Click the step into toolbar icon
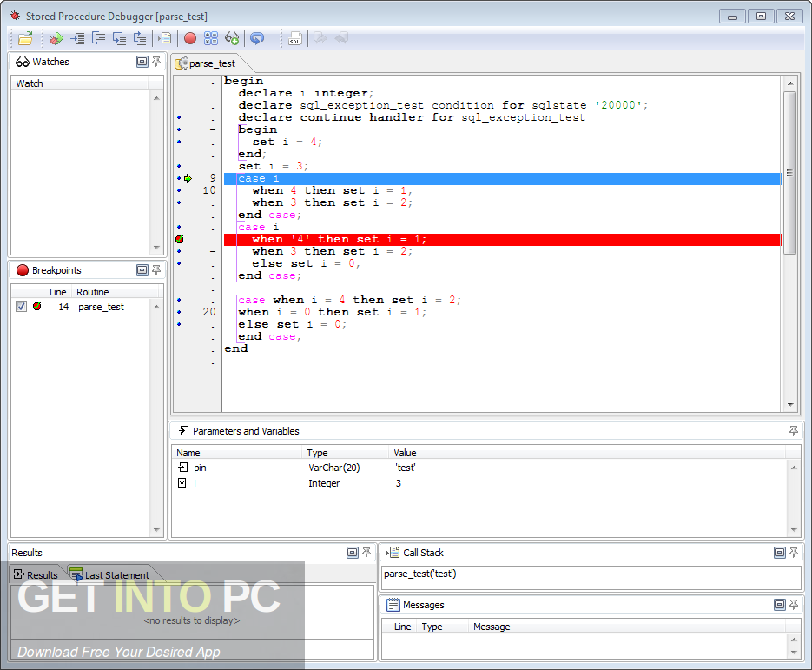 pos(119,38)
